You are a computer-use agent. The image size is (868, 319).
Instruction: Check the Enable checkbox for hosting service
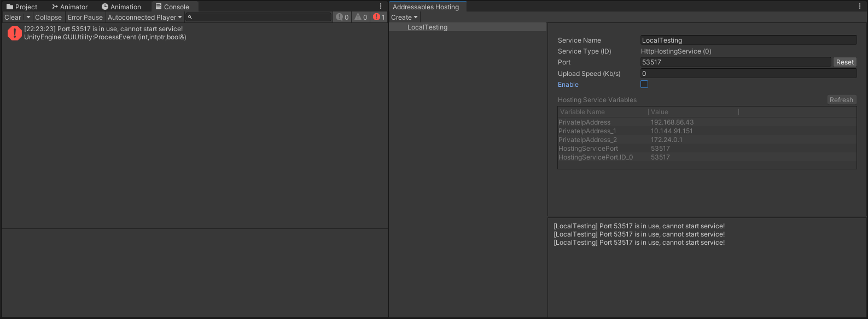(x=644, y=84)
